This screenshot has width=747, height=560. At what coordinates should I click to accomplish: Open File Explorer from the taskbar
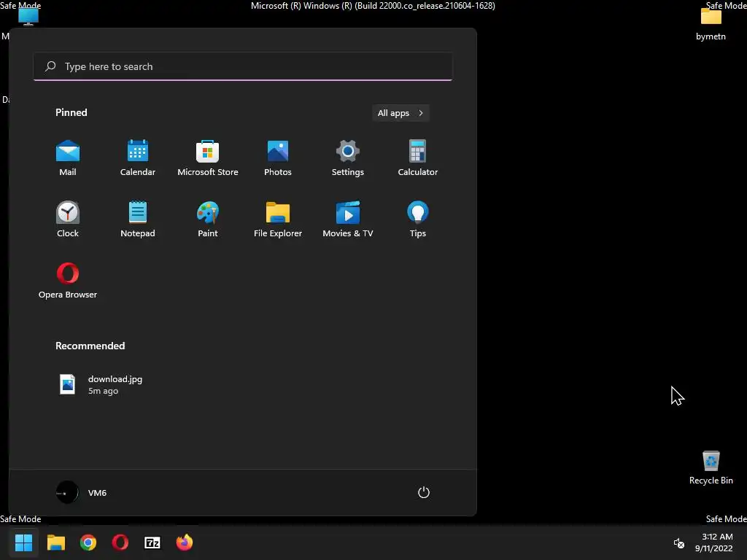pos(55,542)
